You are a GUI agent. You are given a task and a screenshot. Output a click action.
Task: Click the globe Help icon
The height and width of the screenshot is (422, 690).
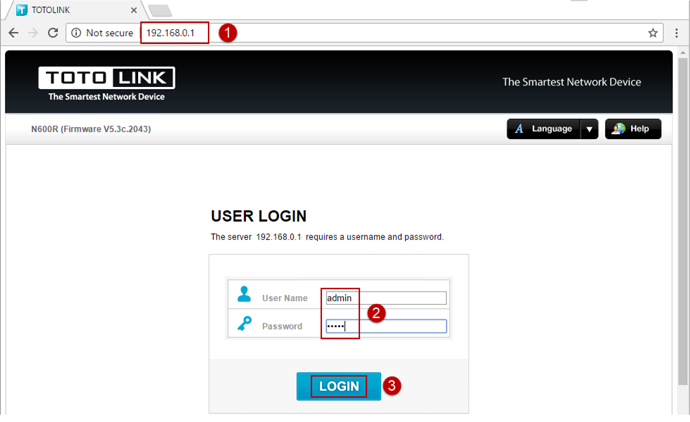pos(618,129)
